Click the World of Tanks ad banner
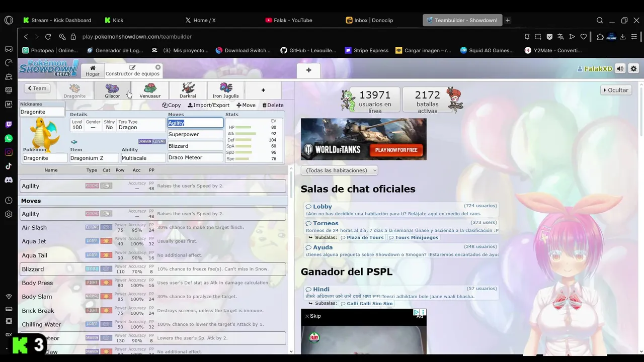 click(x=363, y=139)
